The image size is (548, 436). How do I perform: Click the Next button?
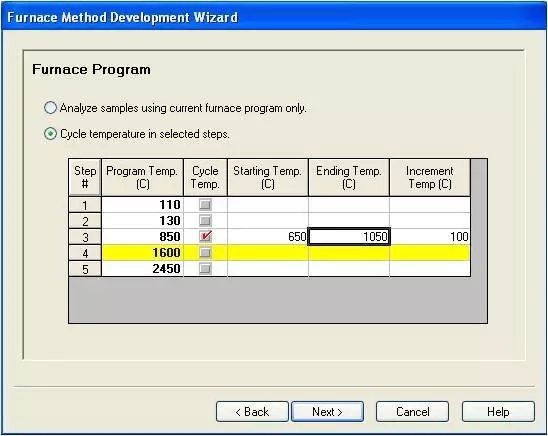pyautogui.click(x=327, y=412)
